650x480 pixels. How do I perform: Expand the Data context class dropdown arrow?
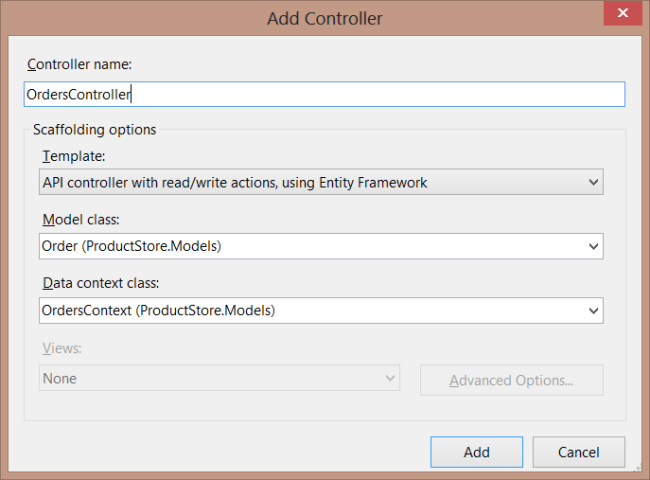coord(593,310)
